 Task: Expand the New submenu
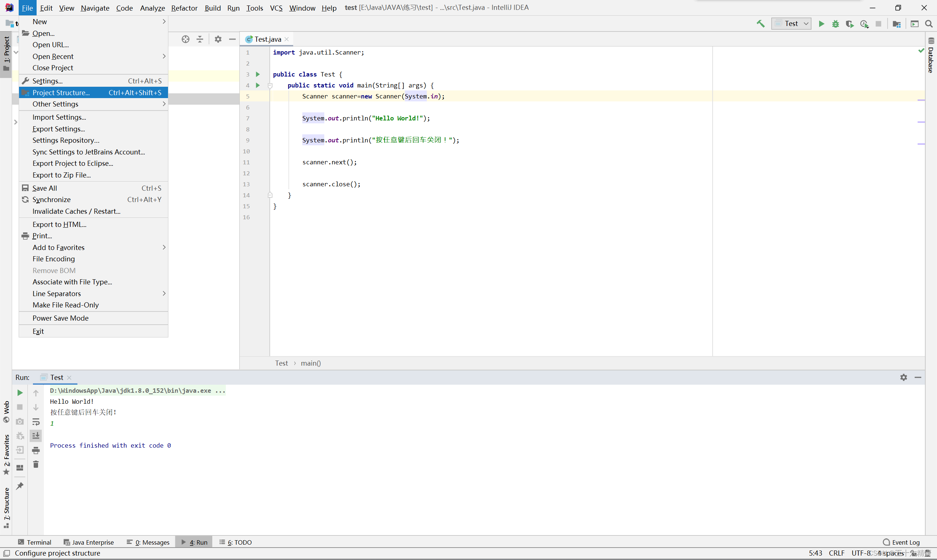(x=40, y=22)
